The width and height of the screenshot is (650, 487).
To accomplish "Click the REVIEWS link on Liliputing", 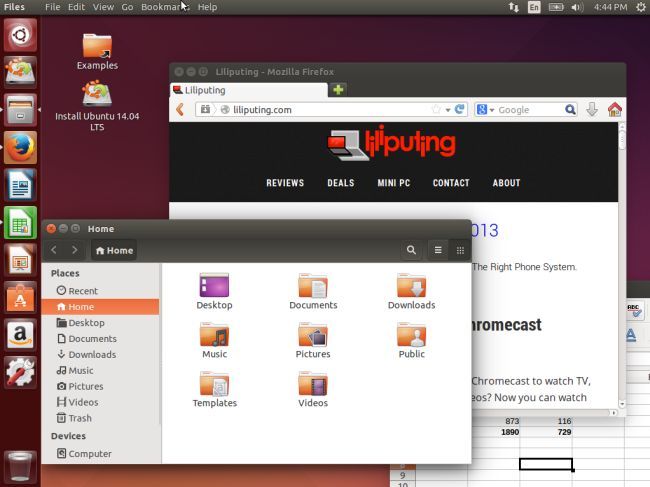I will click(x=285, y=183).
